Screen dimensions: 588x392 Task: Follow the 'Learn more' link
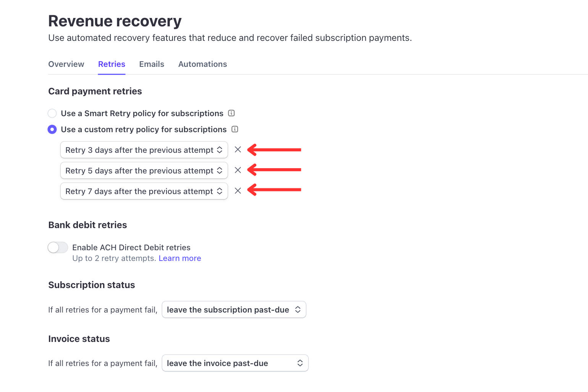point(179,258)
